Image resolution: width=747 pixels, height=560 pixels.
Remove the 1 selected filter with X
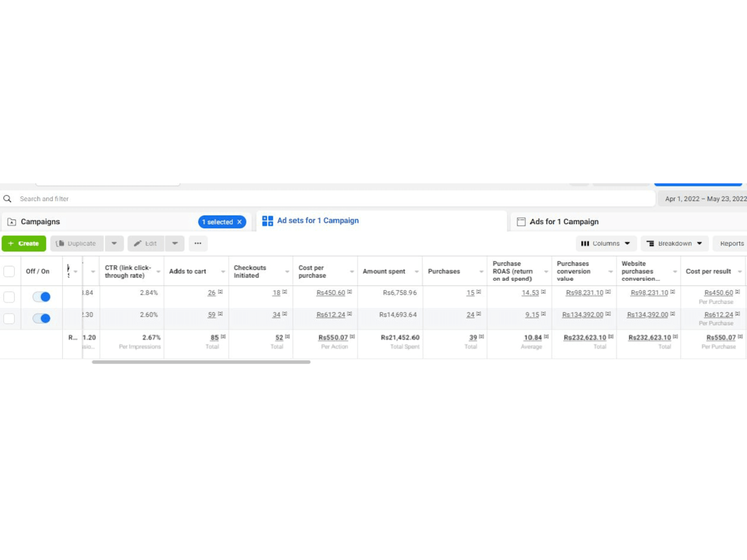click(240, 222)
